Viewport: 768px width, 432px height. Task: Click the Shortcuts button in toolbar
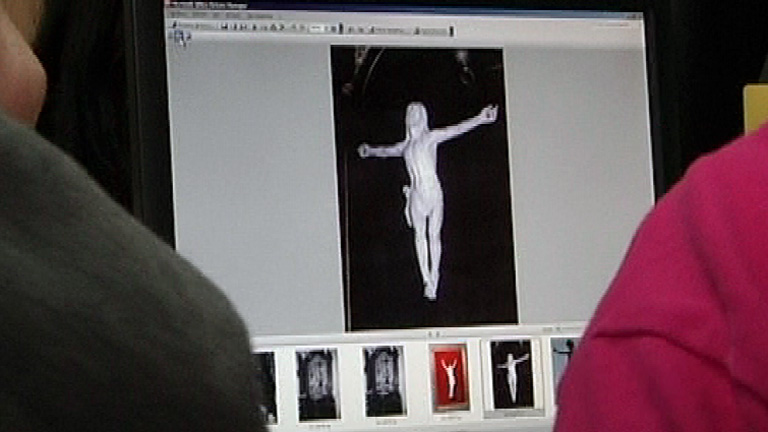195,27
